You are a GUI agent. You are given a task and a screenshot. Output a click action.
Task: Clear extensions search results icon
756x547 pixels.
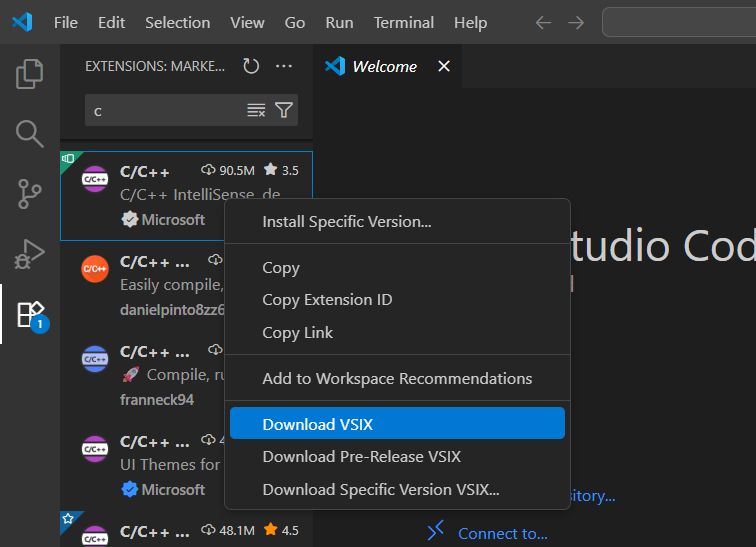[x=256, y=110]
